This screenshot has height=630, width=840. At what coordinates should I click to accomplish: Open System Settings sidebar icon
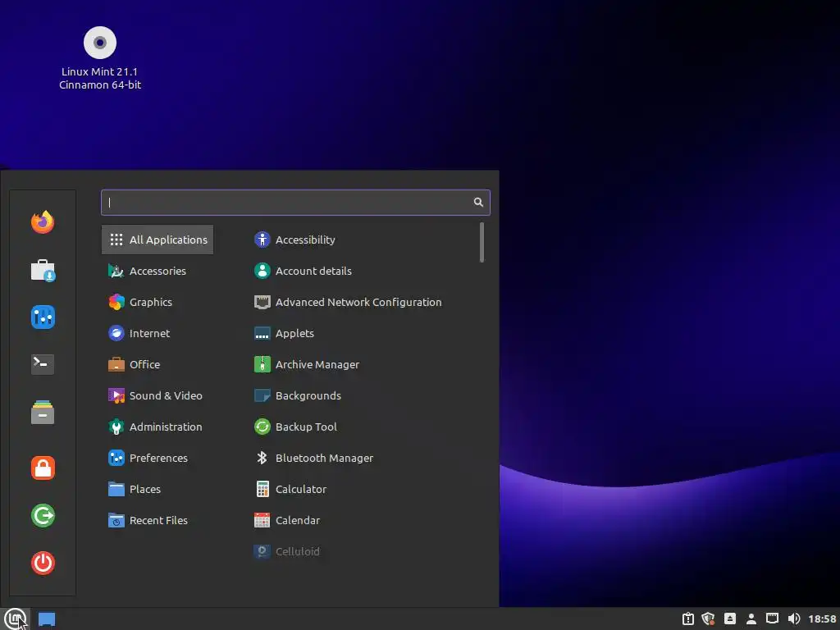click(43, 317)
